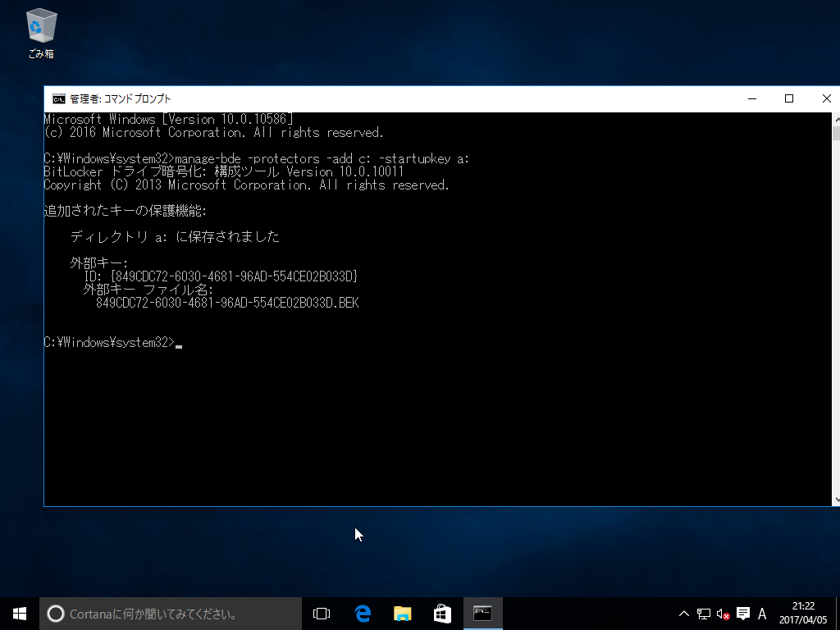Toggle the IME input mode indicator A
The image size is (840, 630).
762,614
